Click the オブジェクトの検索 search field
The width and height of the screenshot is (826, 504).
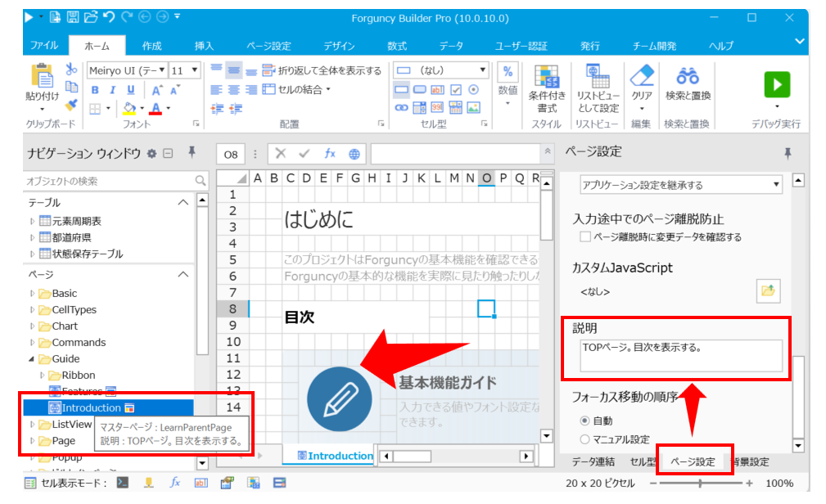115,181
